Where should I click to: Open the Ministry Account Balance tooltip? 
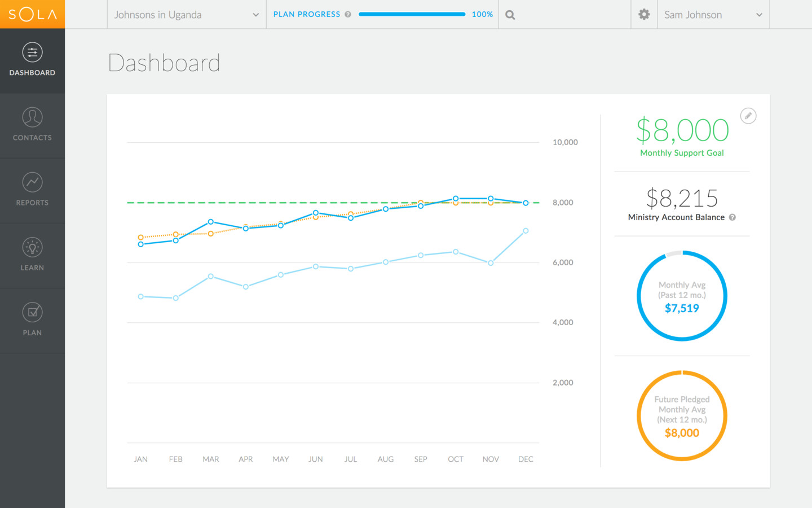tap(732, 217)
